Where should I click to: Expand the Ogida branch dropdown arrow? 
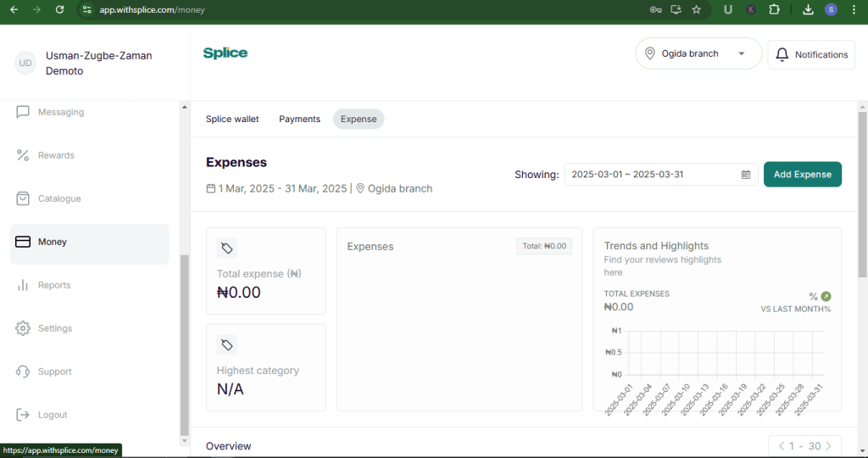pos(741,53)
